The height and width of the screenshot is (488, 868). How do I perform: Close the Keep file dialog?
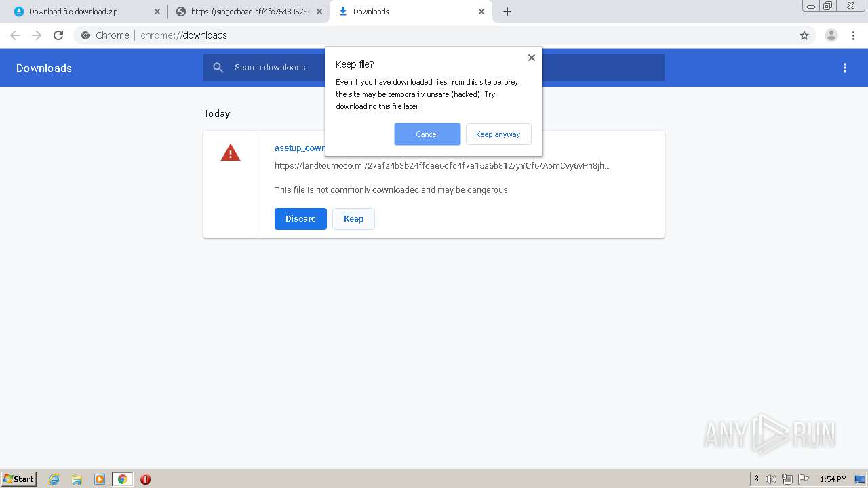click(532, 58)
